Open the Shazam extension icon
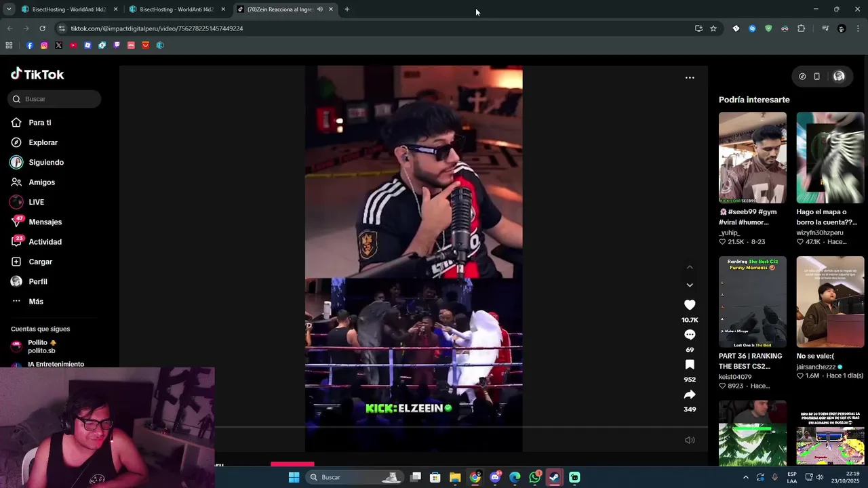 (752, 28)
